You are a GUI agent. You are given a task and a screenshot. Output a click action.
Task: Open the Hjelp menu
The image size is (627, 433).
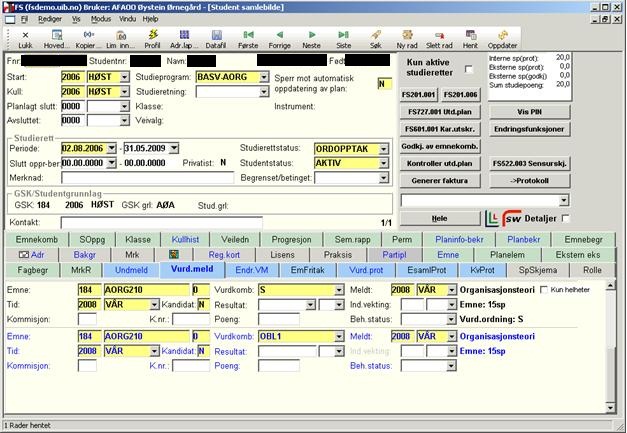click(x=150, y=19)
